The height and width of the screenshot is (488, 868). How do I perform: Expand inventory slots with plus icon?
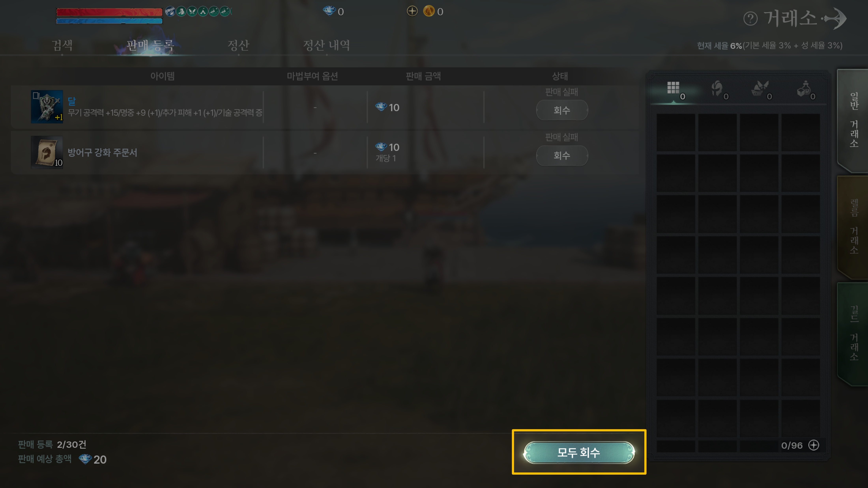(813, 445)
